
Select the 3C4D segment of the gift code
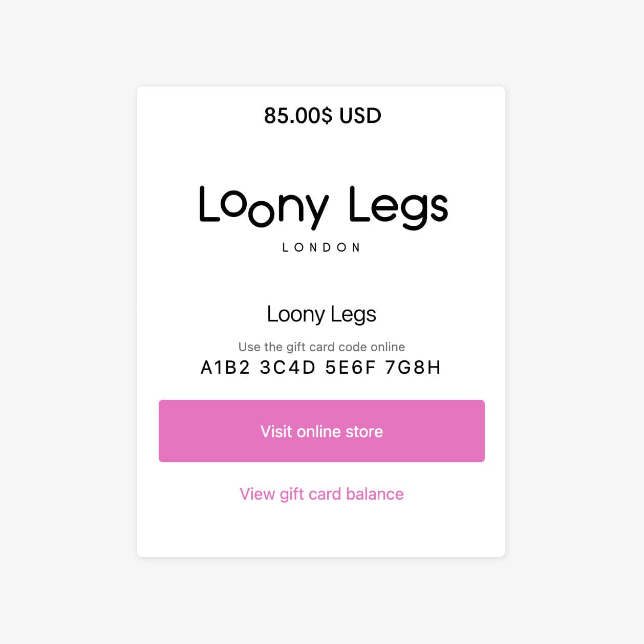[287, 368]
